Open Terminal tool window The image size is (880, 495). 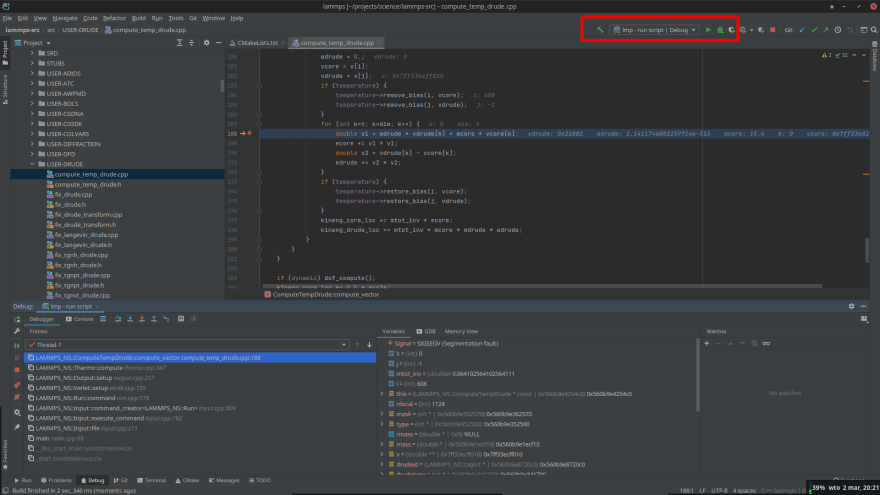click(x=152, y=480)
